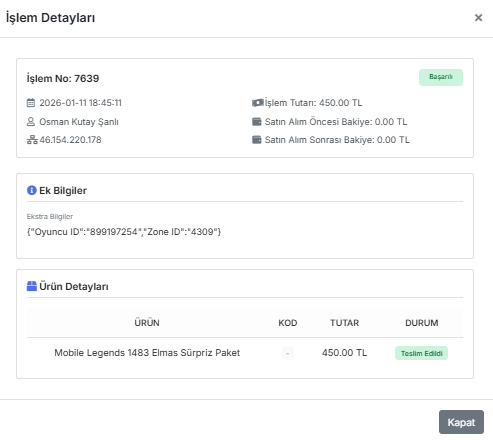This screenshot has width=493, height=440.
Task: Click the green Başarılı status badge
Action: click(x=441, y=77)
